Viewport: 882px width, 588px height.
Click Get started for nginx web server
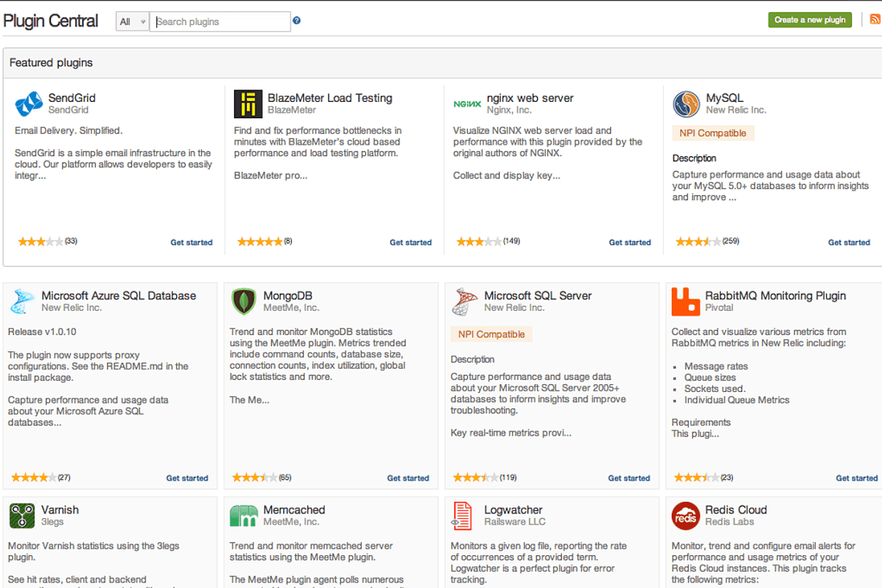pyautogui.click(x=629, y=242)
